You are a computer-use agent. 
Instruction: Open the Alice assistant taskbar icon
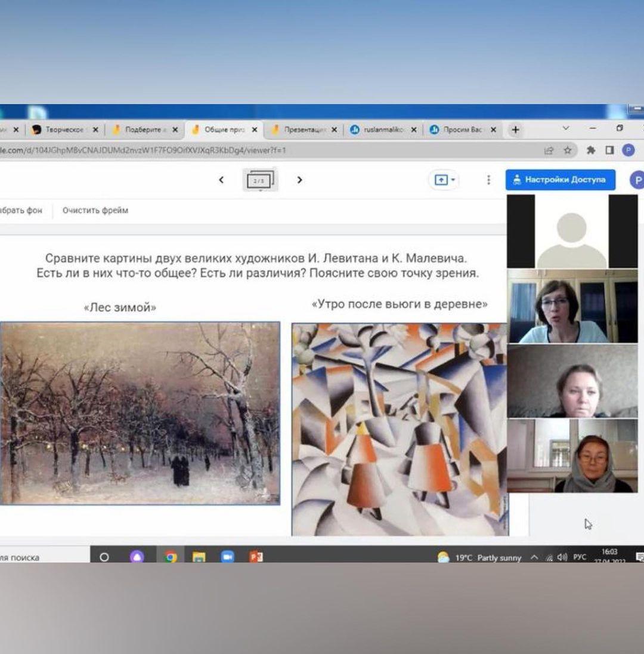(x=137, y=557)
